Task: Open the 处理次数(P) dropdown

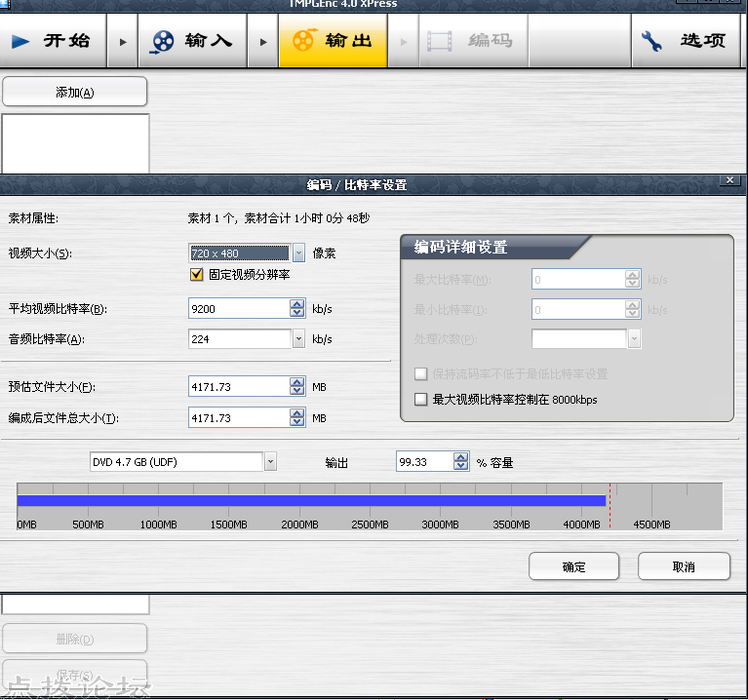Action: coord(634,339)
